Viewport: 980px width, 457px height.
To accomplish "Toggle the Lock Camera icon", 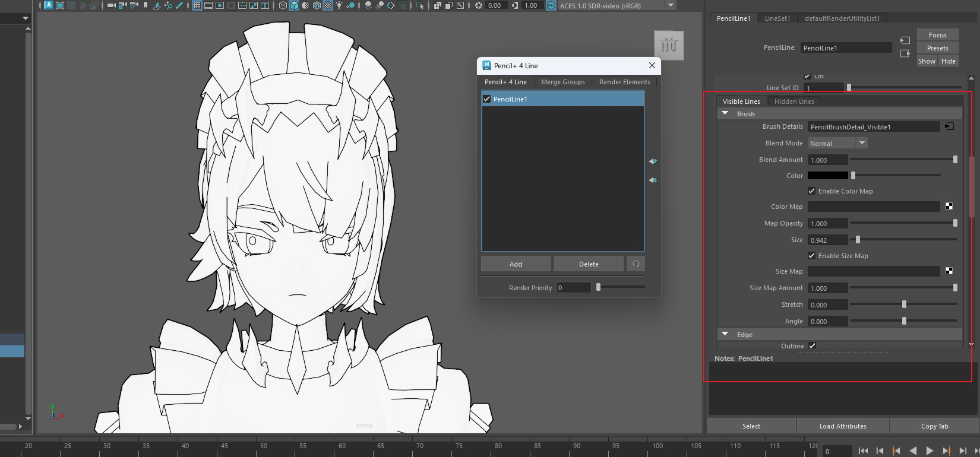I will [x=122, y=5].
